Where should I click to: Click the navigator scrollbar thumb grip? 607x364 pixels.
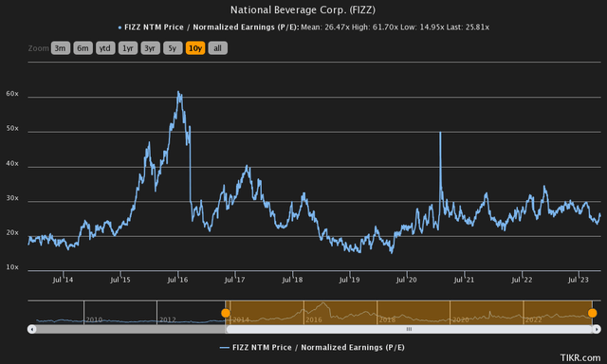409,329
